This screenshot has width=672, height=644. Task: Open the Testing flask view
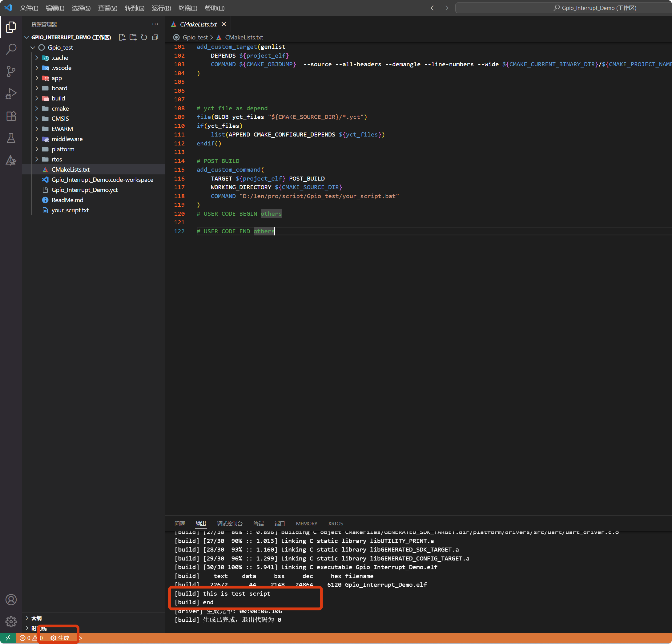point(11,138)
